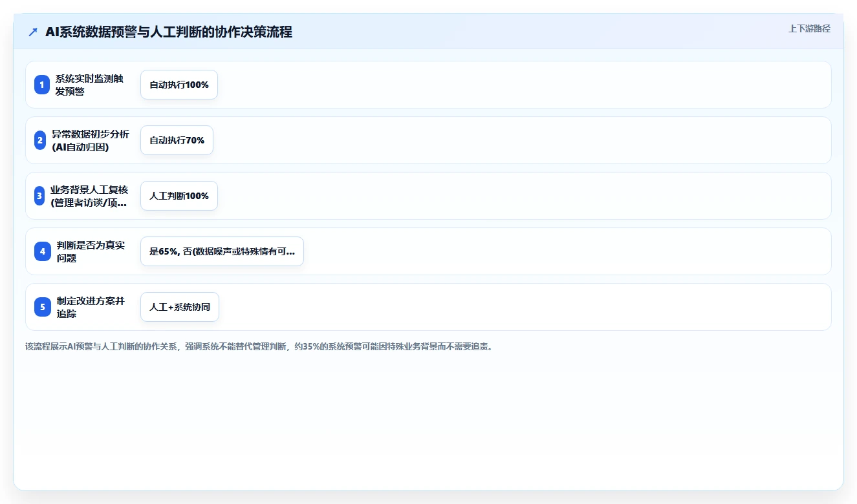This screenshot has width=857, height=504.
Task: Click the 人工判断100% tag
Action: 179,196
